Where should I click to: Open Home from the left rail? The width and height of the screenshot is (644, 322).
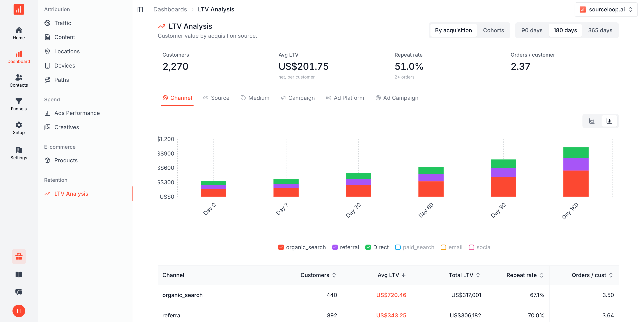pyautogui.click(x=19, y=33)
